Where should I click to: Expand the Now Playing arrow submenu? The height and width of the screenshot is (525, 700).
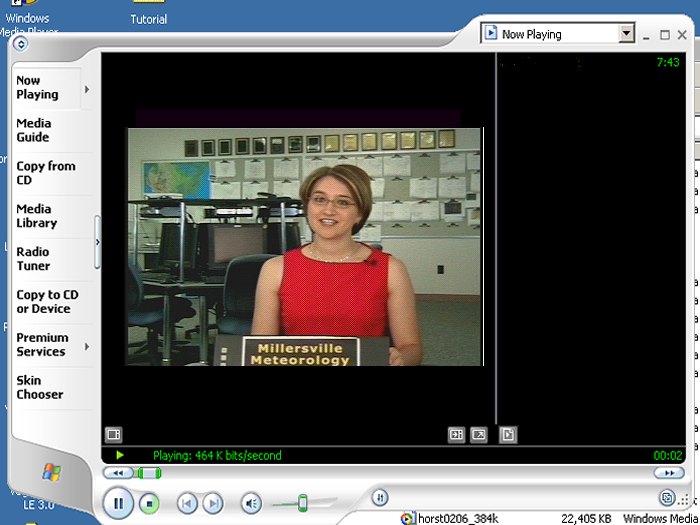(87, 90)
